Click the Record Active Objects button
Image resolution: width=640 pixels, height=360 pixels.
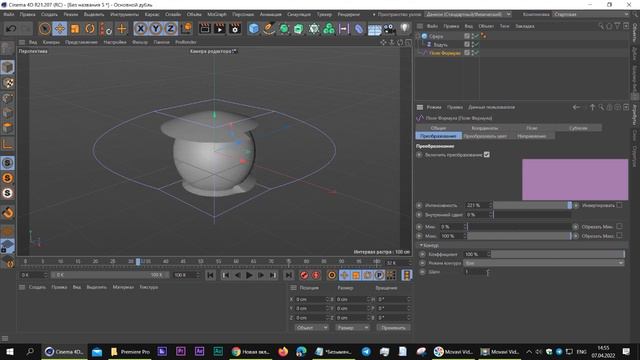(304, 276)
